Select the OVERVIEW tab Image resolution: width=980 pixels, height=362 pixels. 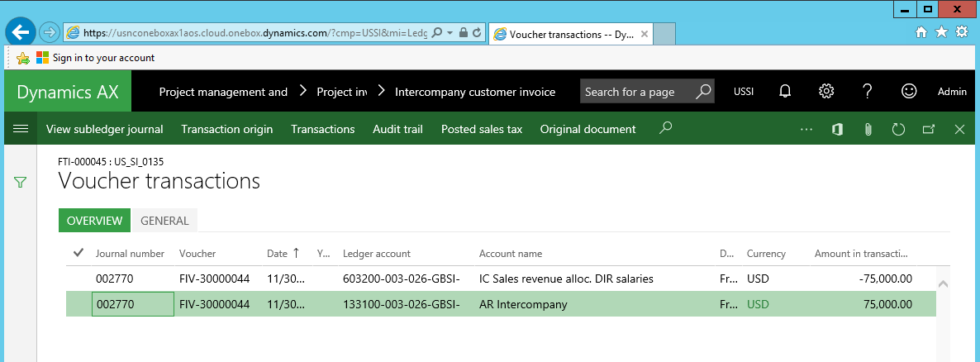click(x=94, y=221)
